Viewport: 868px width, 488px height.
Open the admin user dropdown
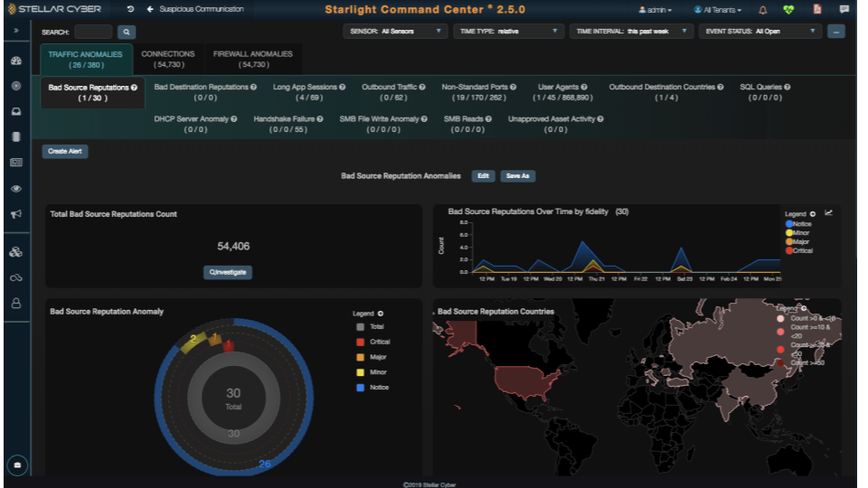[656, 9]
